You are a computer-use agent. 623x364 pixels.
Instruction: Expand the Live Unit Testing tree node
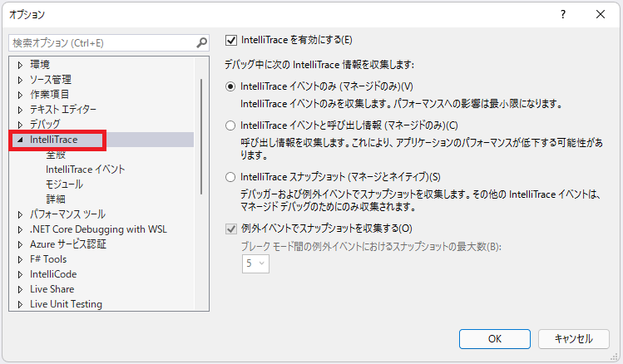point(20,304)
